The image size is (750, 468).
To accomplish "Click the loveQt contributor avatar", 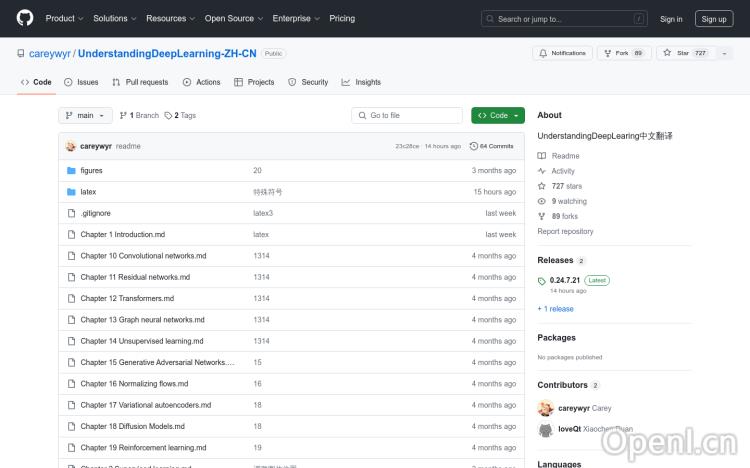I will [x=545, y=429].
